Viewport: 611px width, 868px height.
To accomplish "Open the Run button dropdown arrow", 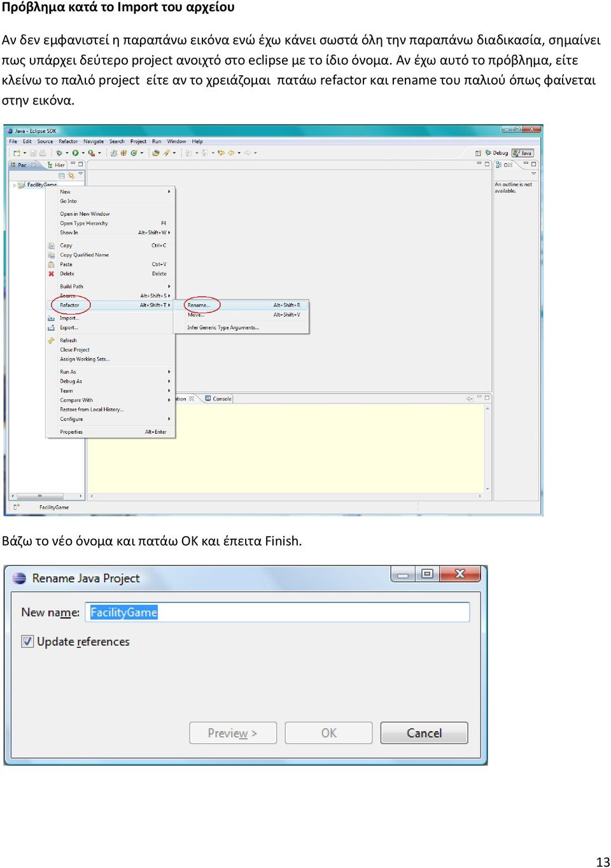I will click(x=83, y=153).
